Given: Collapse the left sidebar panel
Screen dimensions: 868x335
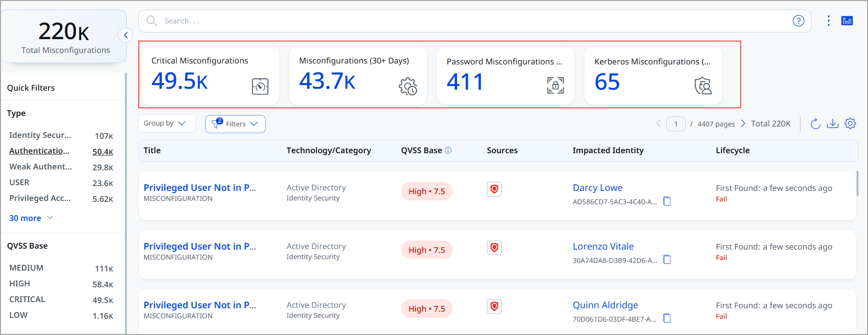Looking at the screenshot, I should tap(125, 35).
